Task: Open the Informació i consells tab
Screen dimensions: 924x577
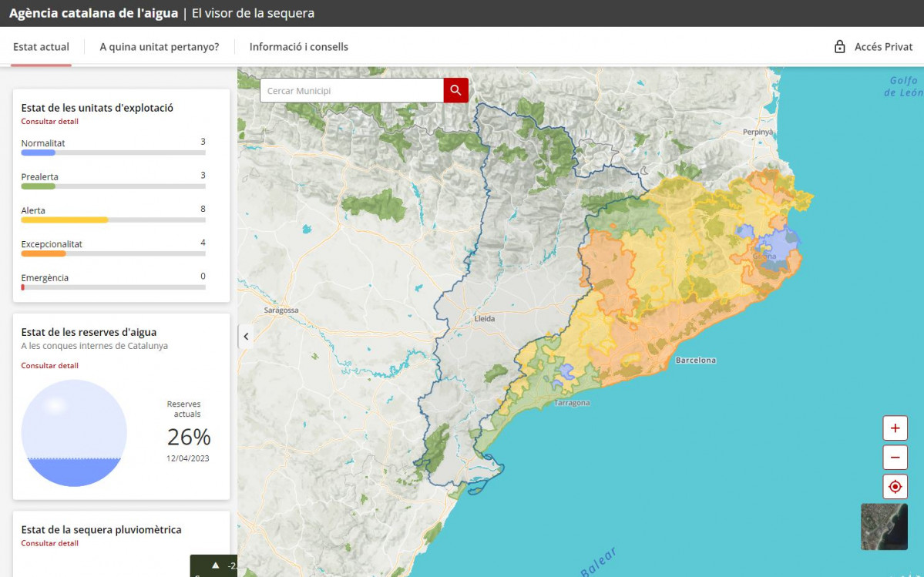Action: click(299, 46)
